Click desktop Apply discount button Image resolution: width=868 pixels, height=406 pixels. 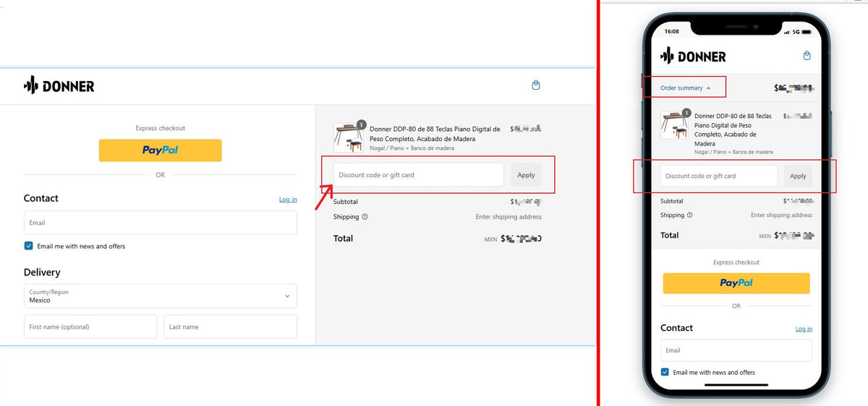(526, 175)
